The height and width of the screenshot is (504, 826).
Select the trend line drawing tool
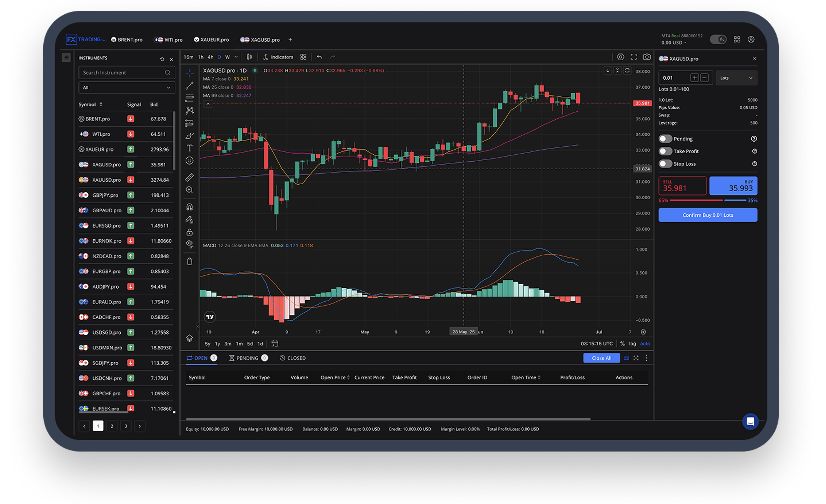pos(190,86)
